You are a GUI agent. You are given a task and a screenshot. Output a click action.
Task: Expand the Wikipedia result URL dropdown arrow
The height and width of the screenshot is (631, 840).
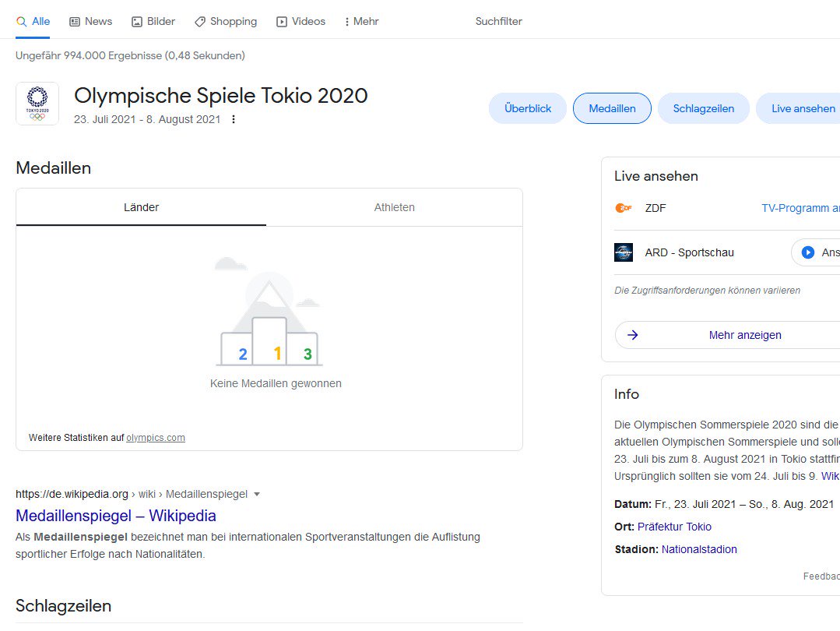(257, 494)
